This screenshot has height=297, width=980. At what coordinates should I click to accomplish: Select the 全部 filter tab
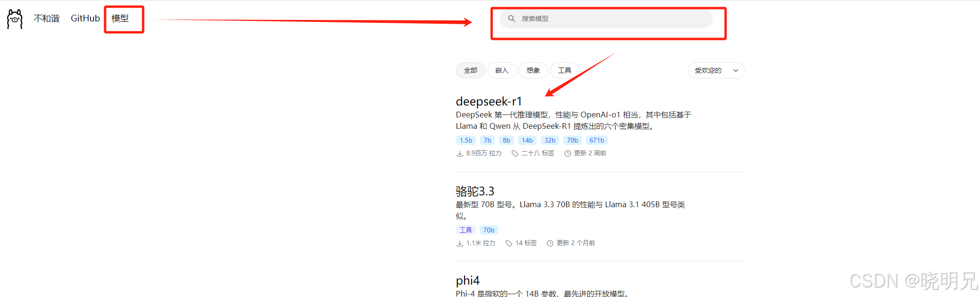[471, 70]
